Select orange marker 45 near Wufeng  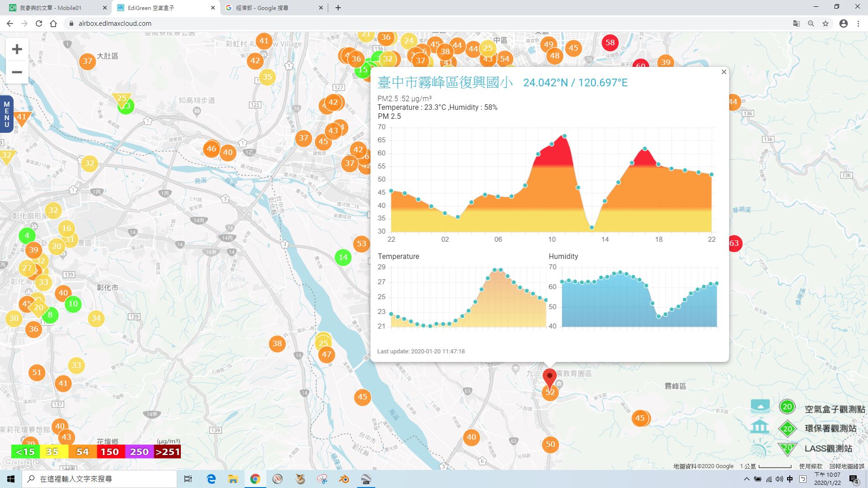click(640, 418)
